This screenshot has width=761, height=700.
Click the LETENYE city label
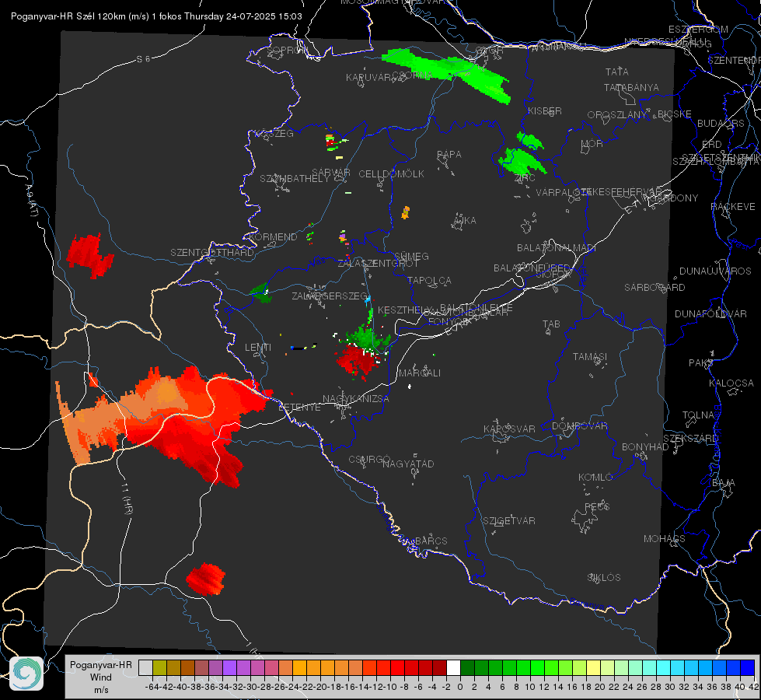299,408
